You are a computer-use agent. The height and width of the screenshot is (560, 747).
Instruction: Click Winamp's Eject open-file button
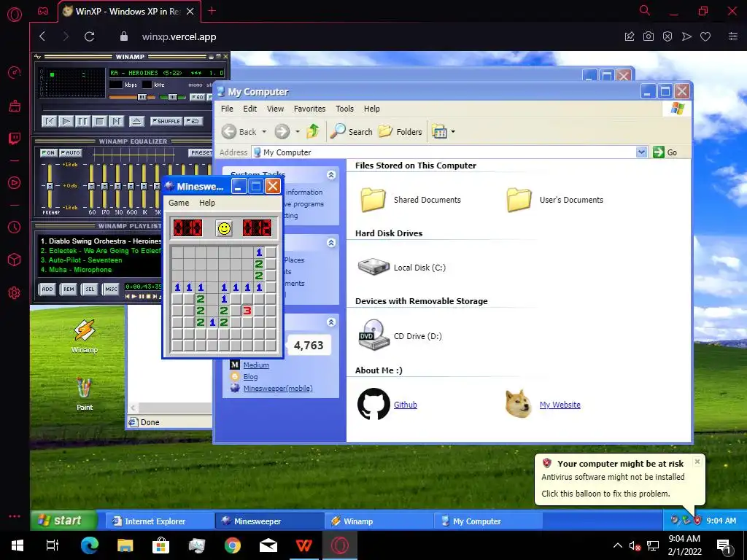click(x=136, y=122)
